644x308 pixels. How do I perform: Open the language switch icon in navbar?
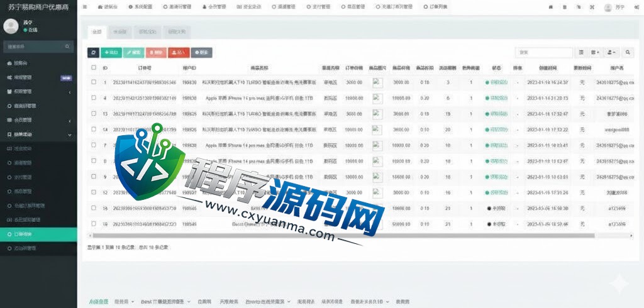click(x=579, y=7)
